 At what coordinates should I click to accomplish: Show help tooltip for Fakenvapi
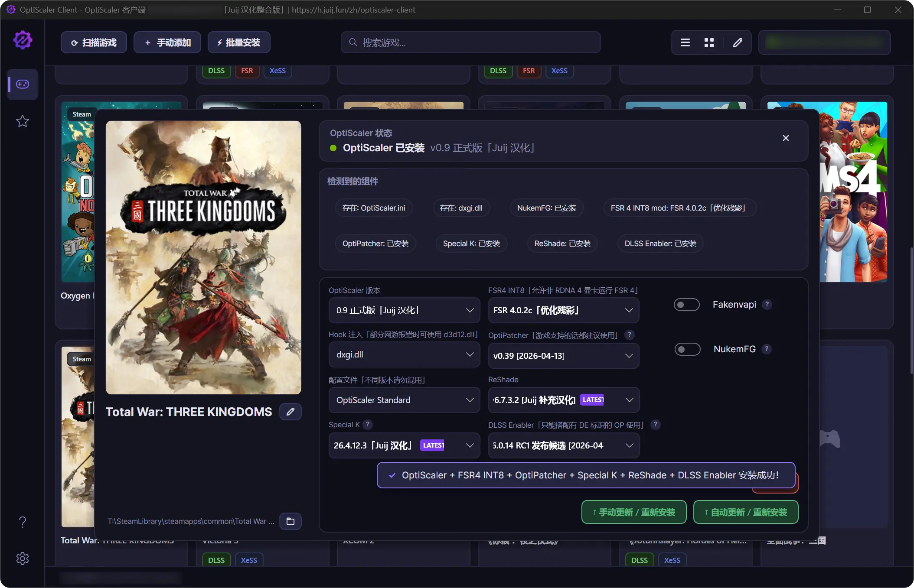click(767, 305)
